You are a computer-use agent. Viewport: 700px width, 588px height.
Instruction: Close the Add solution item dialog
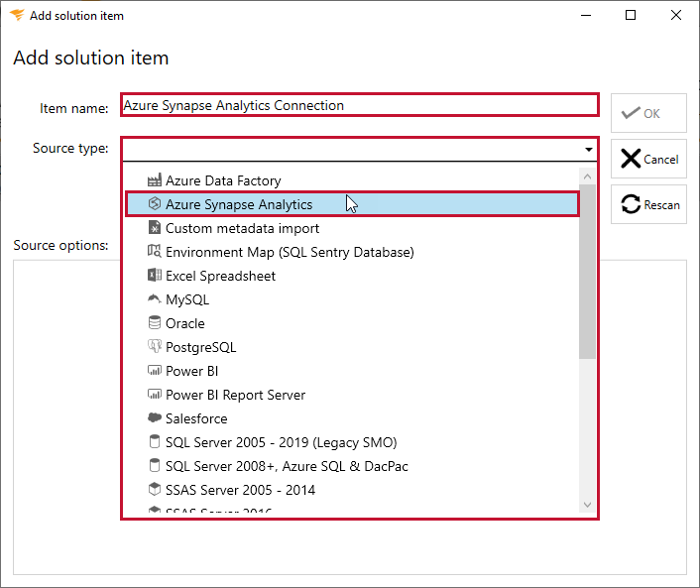point(676,15)
